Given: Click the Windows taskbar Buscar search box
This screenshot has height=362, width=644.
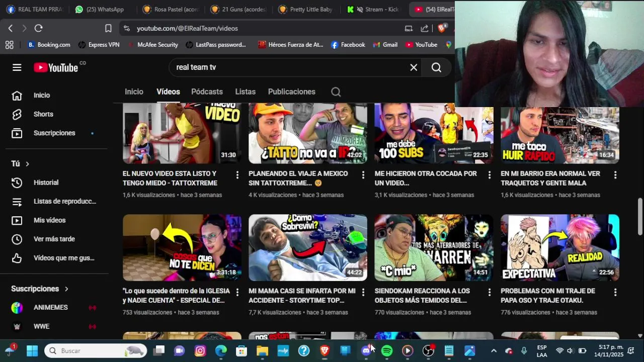Looking at the screenshot, I should coord(96,350).
